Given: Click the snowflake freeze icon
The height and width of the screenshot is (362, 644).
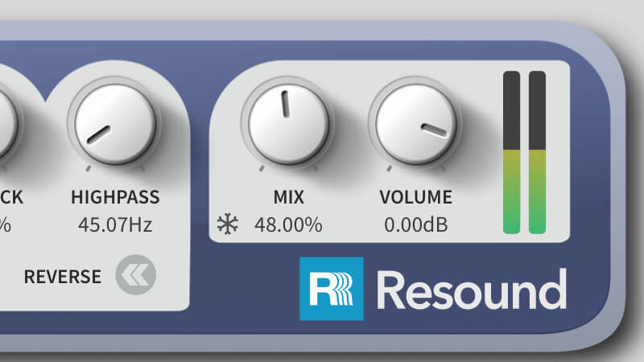Looking at the screenshot, I should point(228,224).
